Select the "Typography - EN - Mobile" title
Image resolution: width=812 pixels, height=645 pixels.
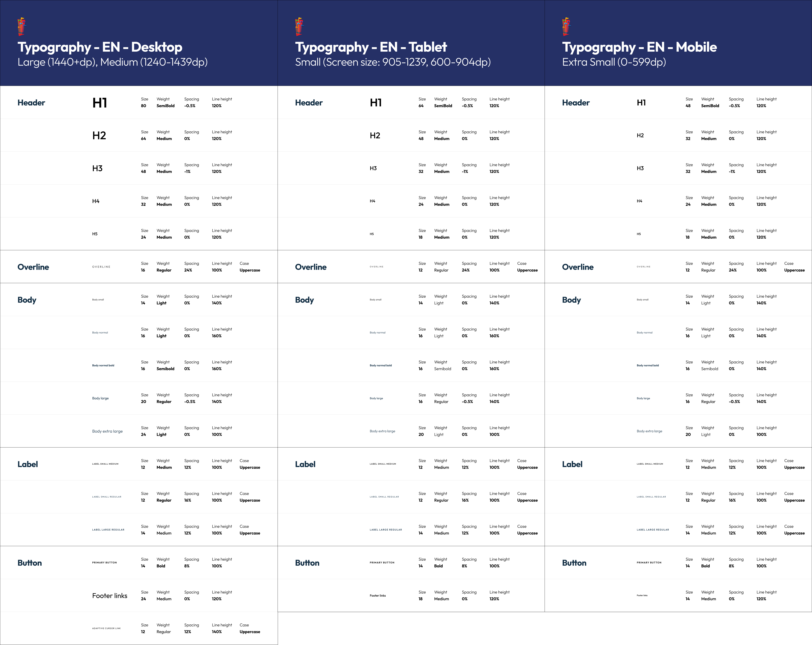point(639,47)
